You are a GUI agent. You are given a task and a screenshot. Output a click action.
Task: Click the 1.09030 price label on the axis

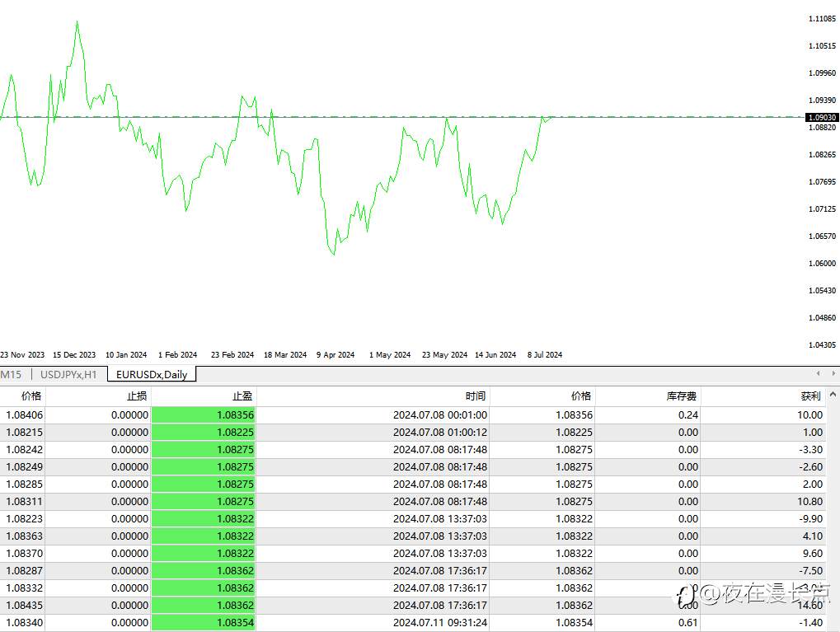[x=822, y=118]
